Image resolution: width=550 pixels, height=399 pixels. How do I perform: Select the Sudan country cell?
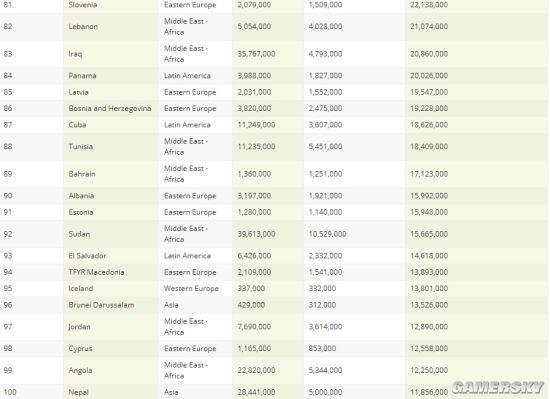coord(79,234)
